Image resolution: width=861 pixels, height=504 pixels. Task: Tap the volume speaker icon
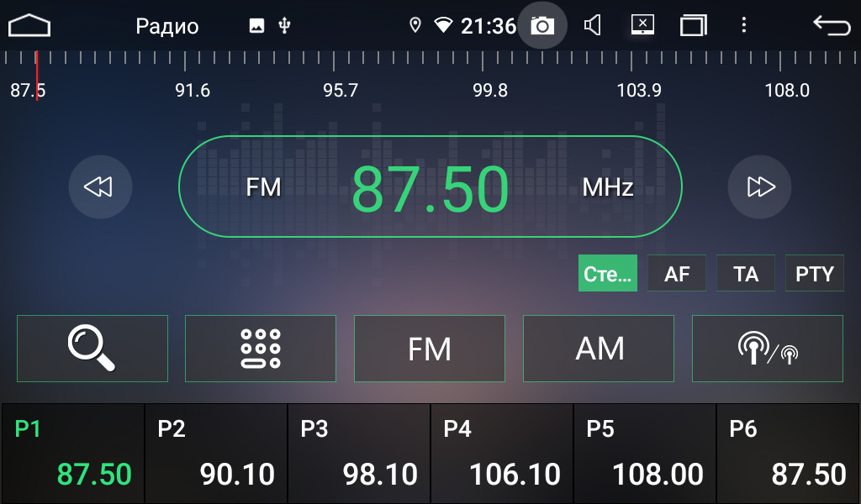click(x=593, y=26)
